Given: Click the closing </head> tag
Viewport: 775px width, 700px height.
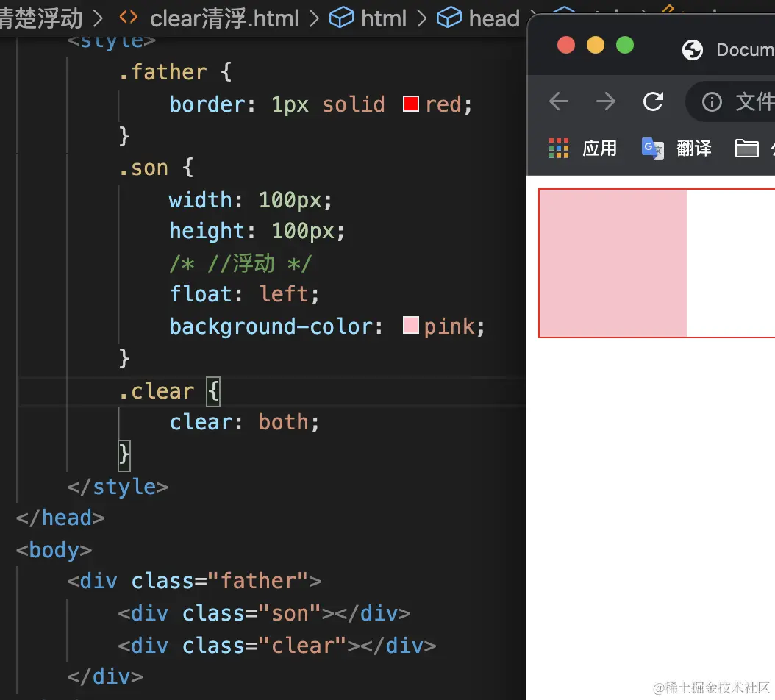Looking at the screenshot, I should coord(60,518).
